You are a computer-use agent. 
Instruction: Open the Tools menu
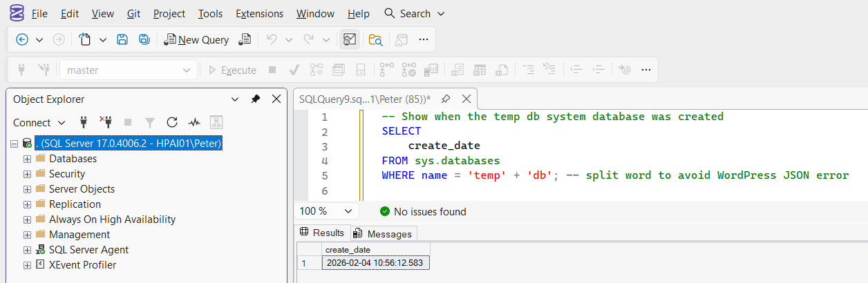point(210,13)
